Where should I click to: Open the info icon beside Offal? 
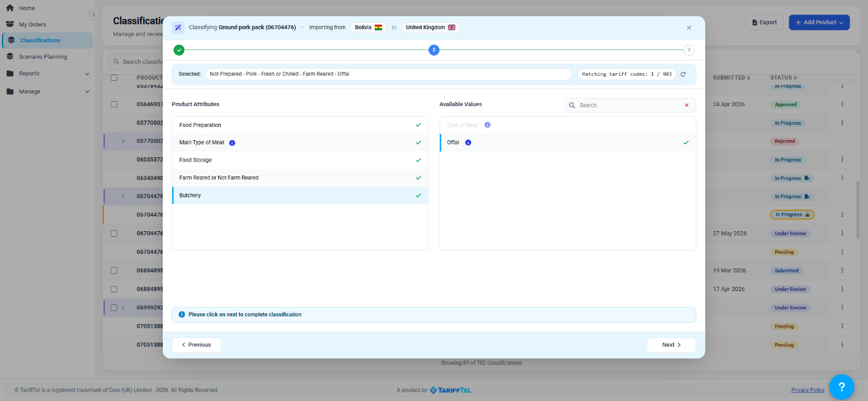coord(468,143)
